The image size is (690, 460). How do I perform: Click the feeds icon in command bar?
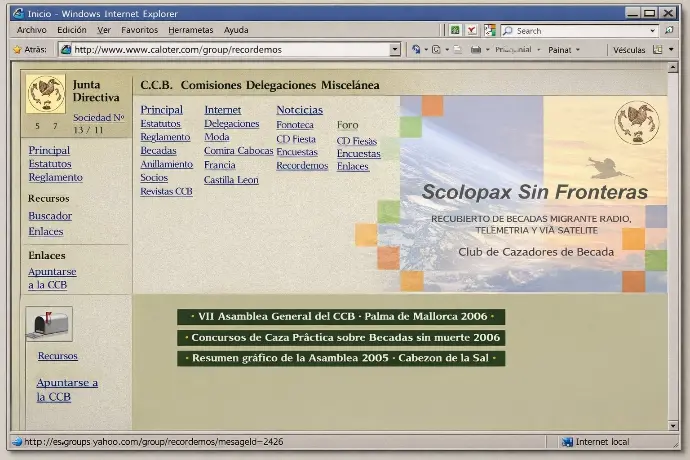[436, 49]
